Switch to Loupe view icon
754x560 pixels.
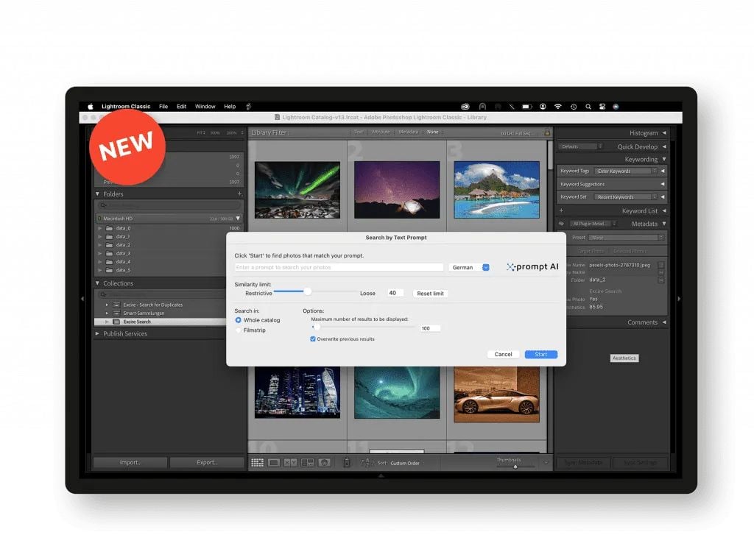(274, 462)
